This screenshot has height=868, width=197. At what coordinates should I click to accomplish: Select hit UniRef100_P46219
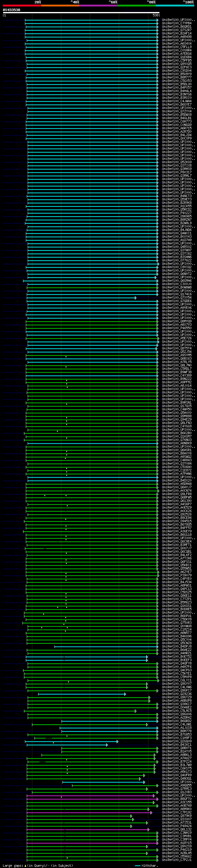177,850
